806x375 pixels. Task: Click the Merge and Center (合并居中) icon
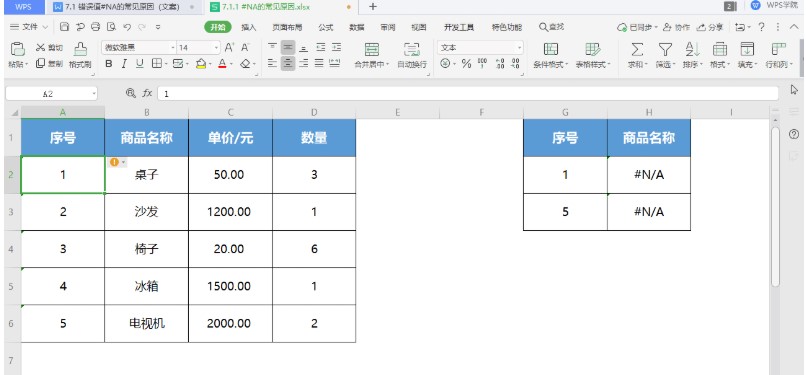pyautogui.click(x=372, y=49)
